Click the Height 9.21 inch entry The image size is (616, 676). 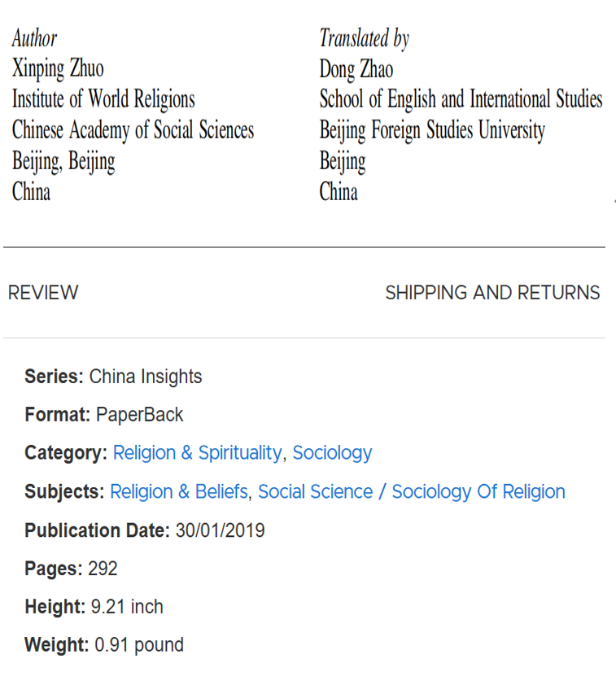coord(126,607)
